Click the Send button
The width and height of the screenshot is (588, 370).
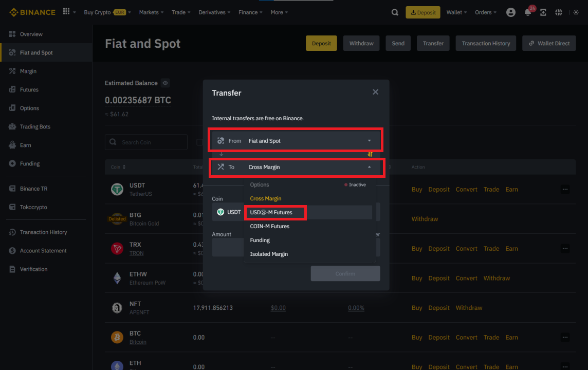tap(398, 43)
